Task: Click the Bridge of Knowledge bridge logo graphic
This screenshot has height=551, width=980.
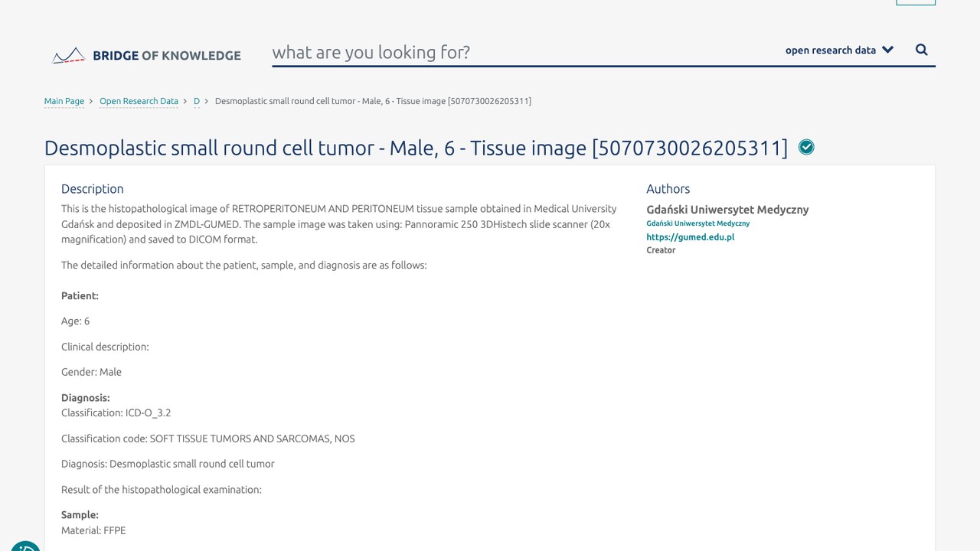Action: pos(68,55)
